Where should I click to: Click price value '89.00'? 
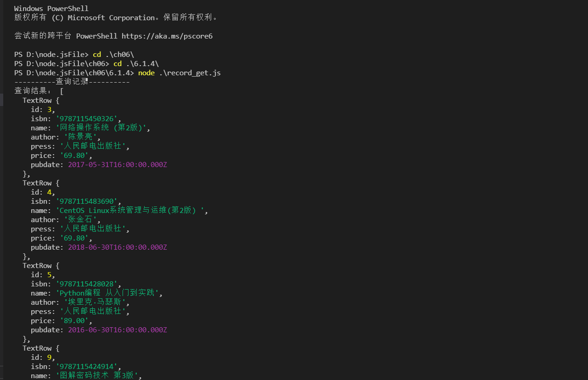pyautogui.click(x=74, y=320)
